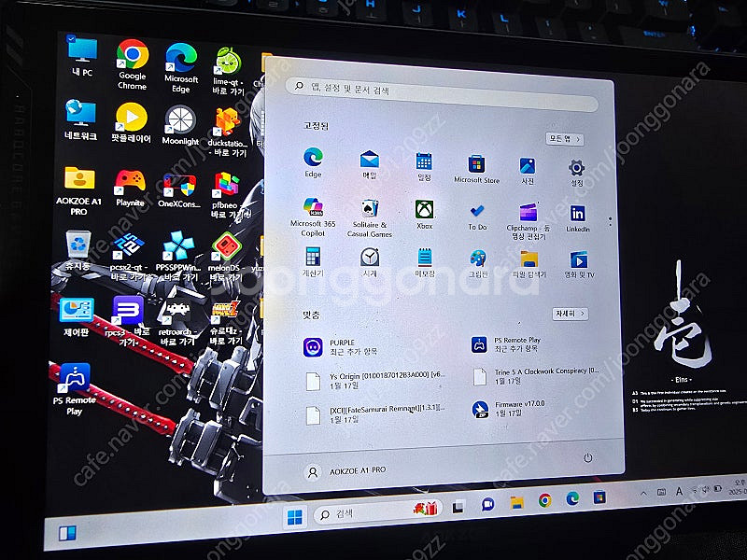Screen dimensions: 747x560
Task: Select the AOKZOE A1 PRO folder
Action: 79,190
